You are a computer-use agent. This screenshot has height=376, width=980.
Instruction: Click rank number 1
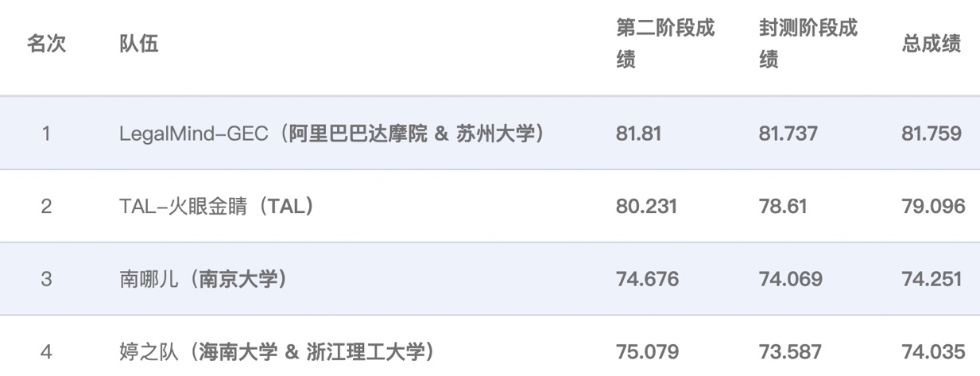[x=46, y=134]
